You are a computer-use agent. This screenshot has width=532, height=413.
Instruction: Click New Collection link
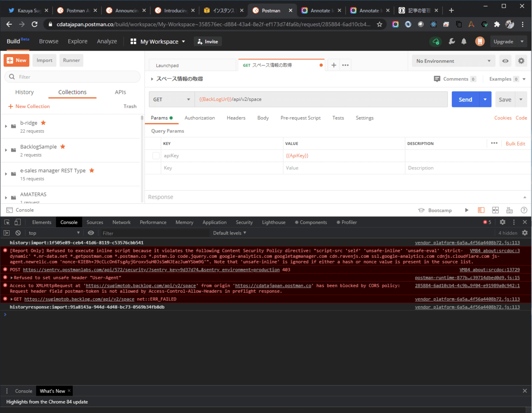click(x=29, y=106)
